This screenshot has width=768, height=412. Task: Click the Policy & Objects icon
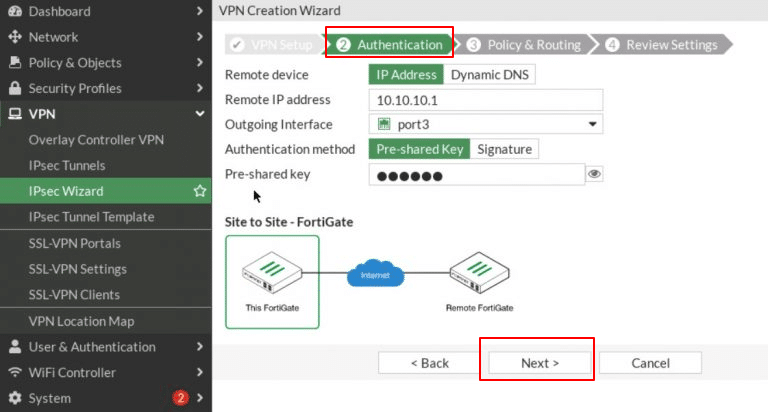[15, 62]
